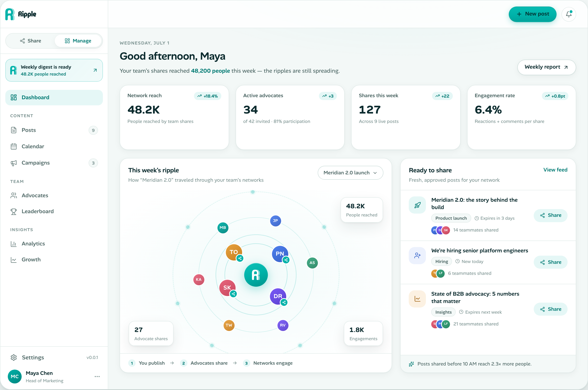Viewport: 588px width, 390px height.
Task: Click the Insights tag
Action: tap(443, 312)
